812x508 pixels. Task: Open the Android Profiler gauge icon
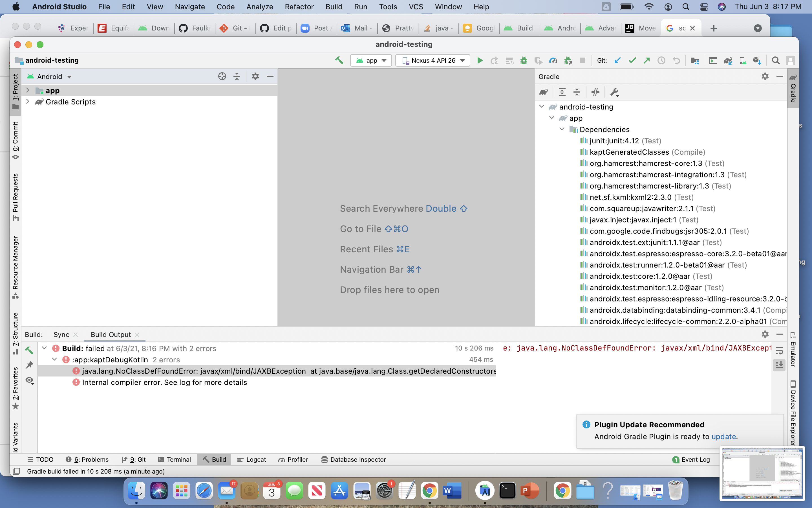553,60
